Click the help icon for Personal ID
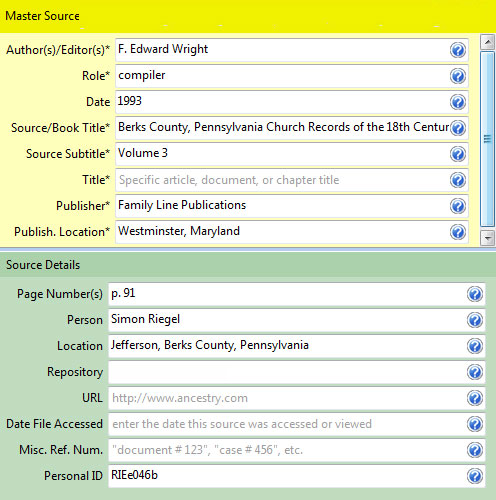 475,476
